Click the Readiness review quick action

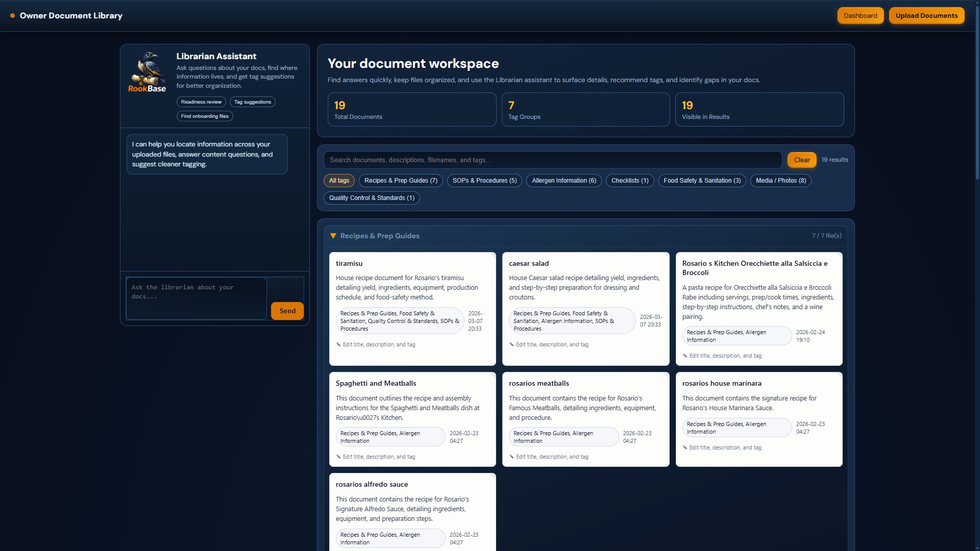(201, 102)
